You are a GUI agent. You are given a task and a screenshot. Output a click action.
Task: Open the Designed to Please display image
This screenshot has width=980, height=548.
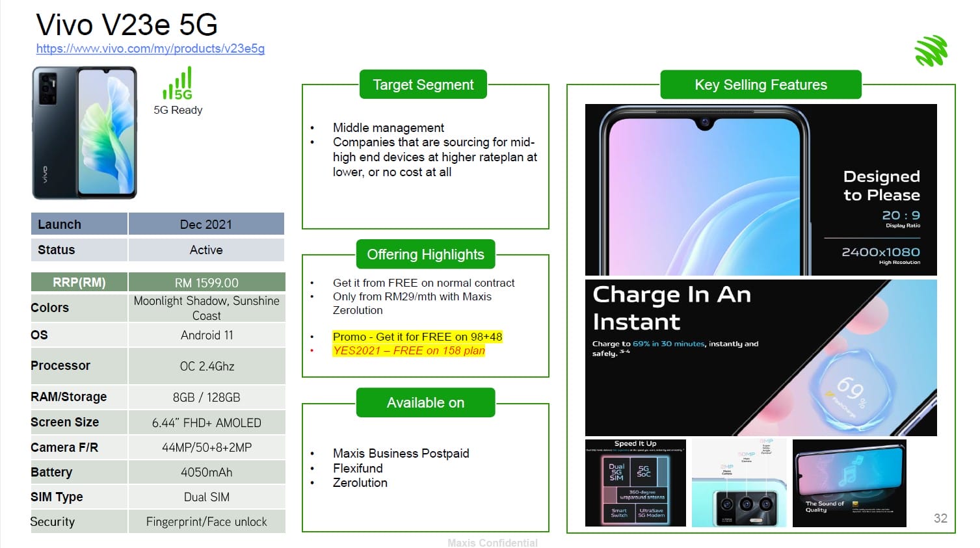tap(761, 190)
